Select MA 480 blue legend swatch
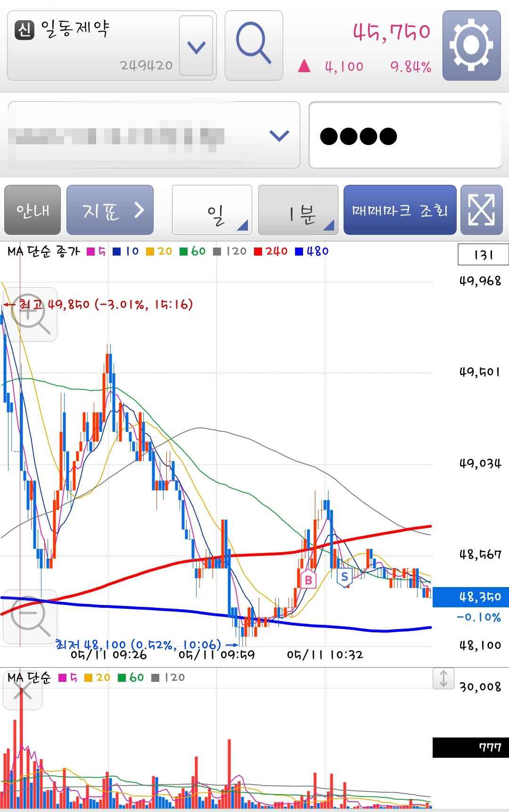509x812 pixels. [x=299, y=252]
